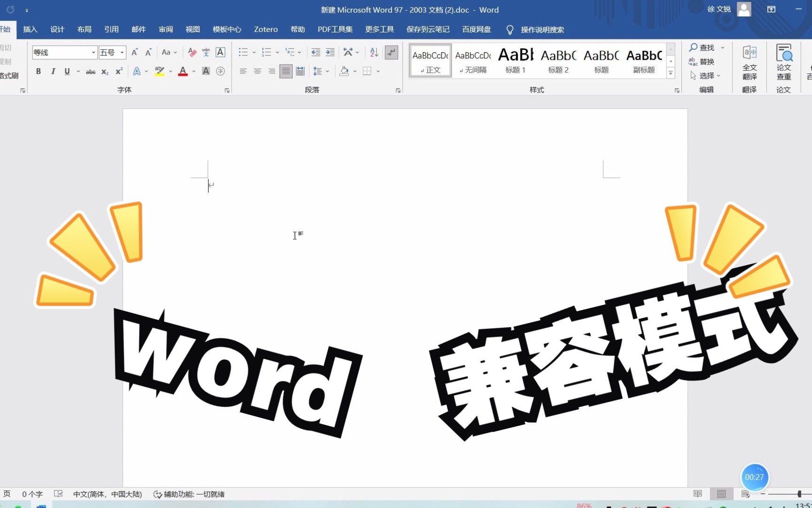Apply yellow text highlight color
This screenshot has width=812, height=508.
[x=160, y=71]
